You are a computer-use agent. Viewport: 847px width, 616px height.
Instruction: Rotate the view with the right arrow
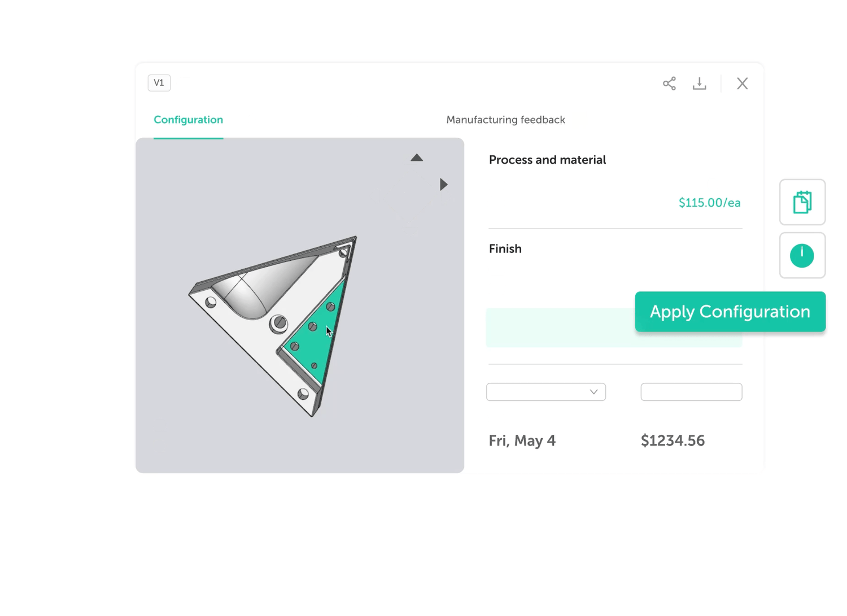444,185
